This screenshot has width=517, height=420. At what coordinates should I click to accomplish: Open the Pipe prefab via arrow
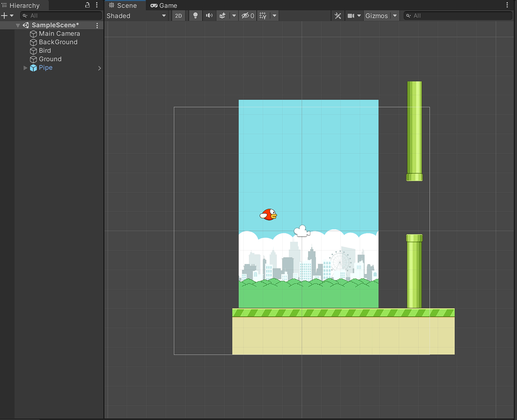(100, 68)
